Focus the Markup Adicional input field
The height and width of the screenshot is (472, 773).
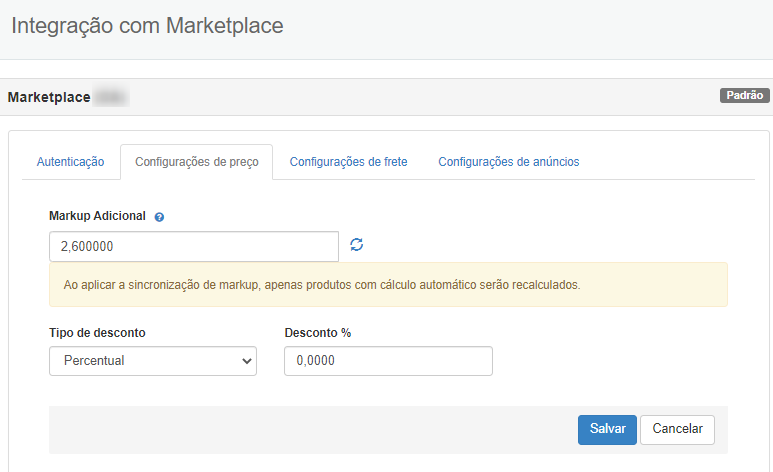[193, 246]
